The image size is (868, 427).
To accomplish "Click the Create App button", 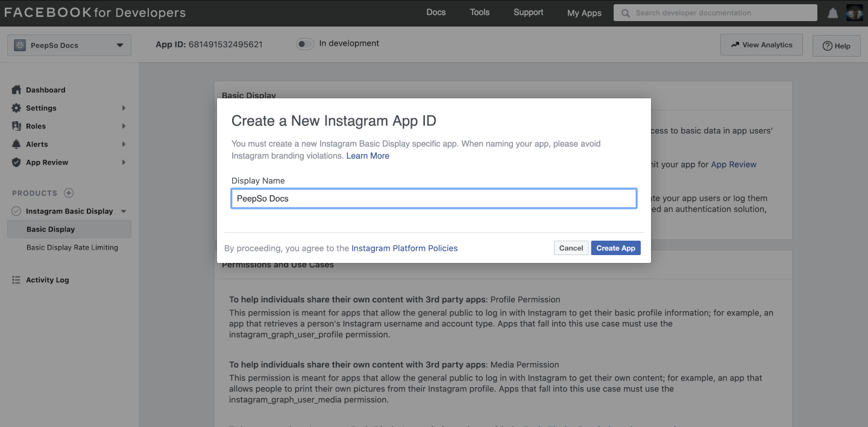I will coord(615,248).
